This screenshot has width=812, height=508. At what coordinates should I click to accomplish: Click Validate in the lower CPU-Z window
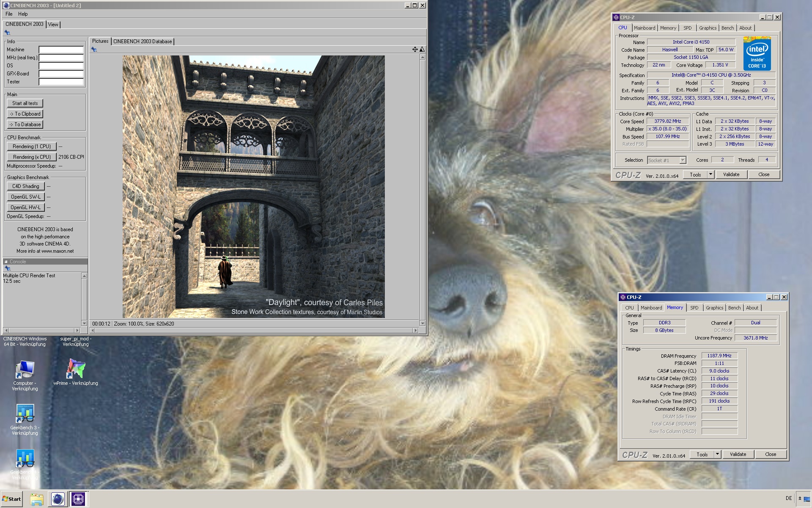point(738,454)
